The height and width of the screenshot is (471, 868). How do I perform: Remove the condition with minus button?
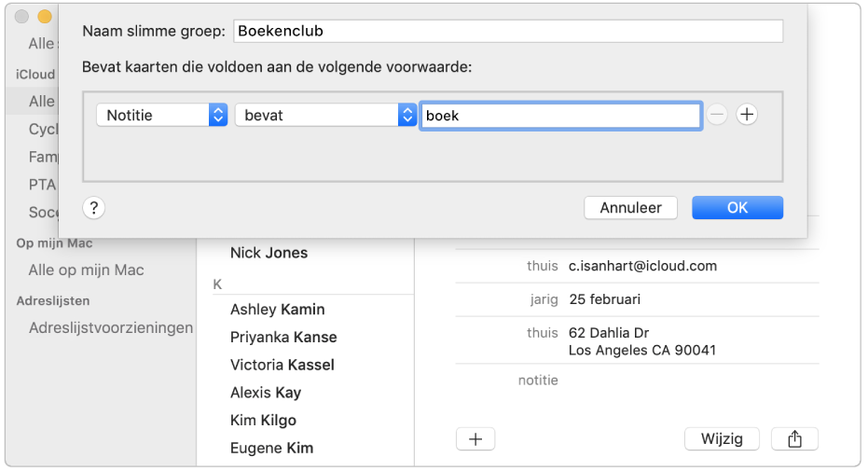[x=717, y=115]
